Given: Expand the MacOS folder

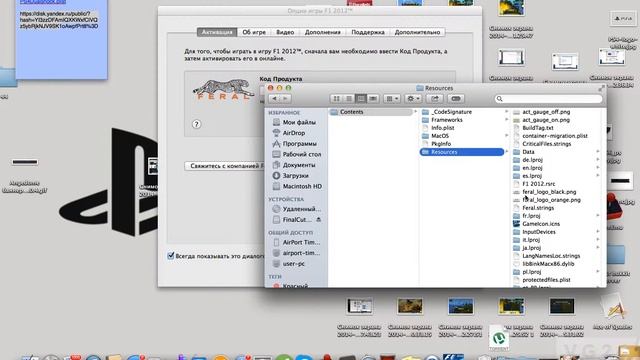Looking at the screenshot, I should pos(507,136).
